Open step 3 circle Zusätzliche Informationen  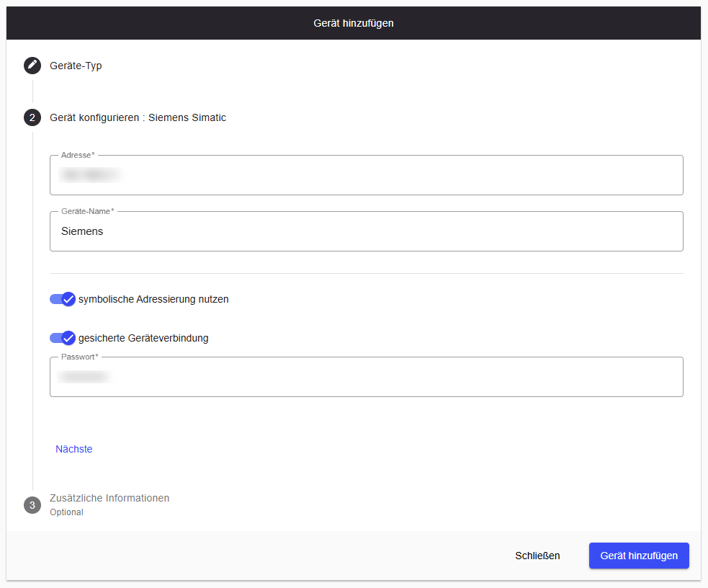pos(32,505)
